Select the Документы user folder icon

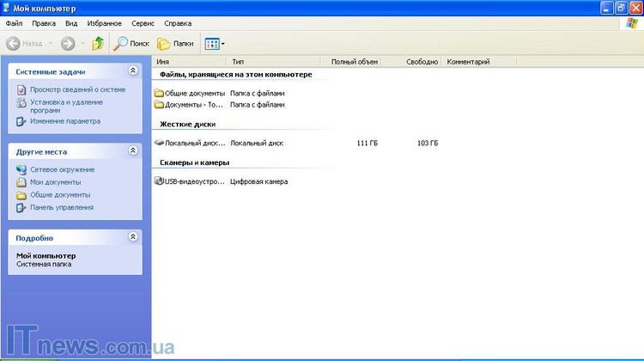pos(159,104)
